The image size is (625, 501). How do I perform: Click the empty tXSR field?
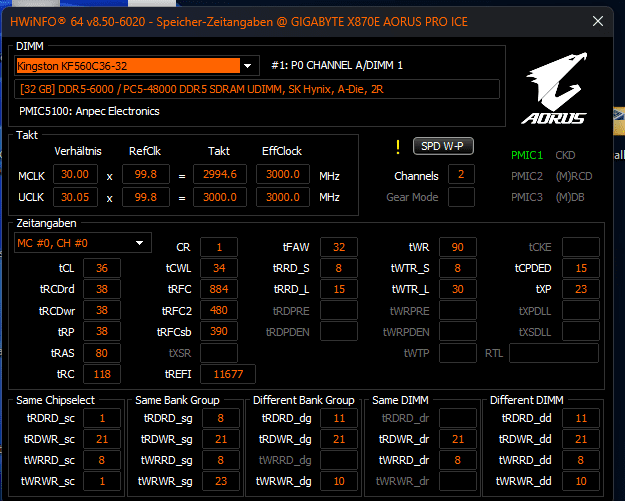[219, 353]
